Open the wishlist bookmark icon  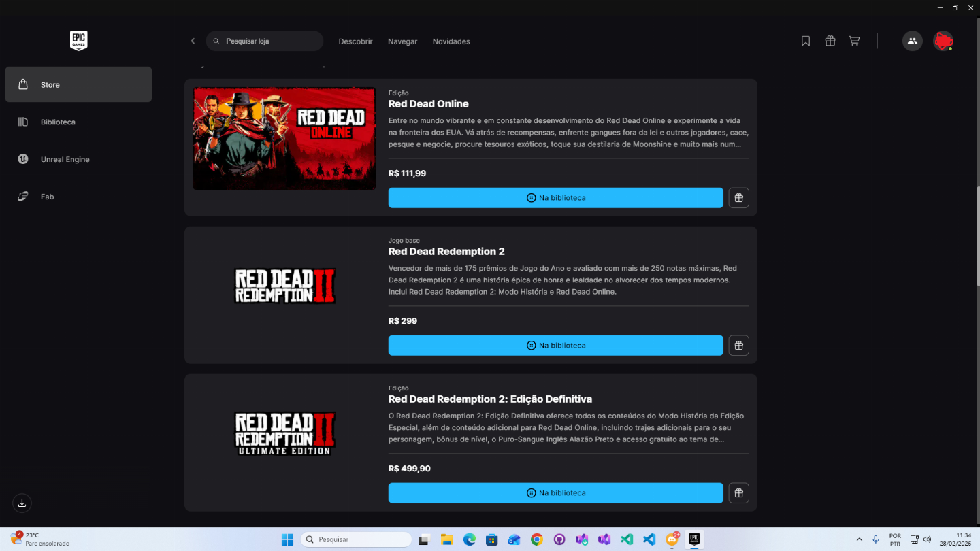coord(806,41)
